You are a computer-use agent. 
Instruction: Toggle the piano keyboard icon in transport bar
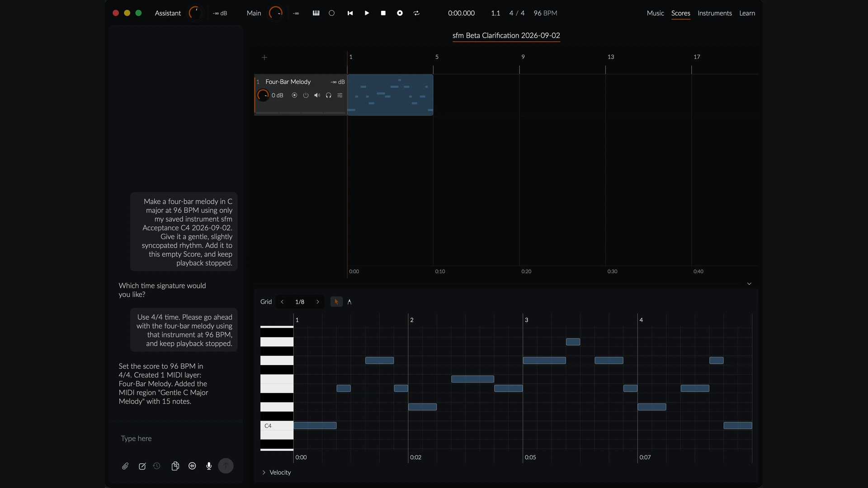316,13
